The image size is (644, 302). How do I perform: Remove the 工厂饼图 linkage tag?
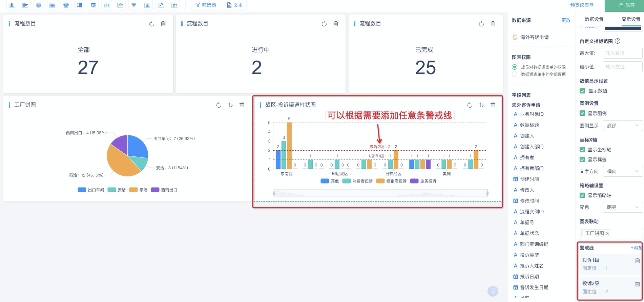[607, 233]
